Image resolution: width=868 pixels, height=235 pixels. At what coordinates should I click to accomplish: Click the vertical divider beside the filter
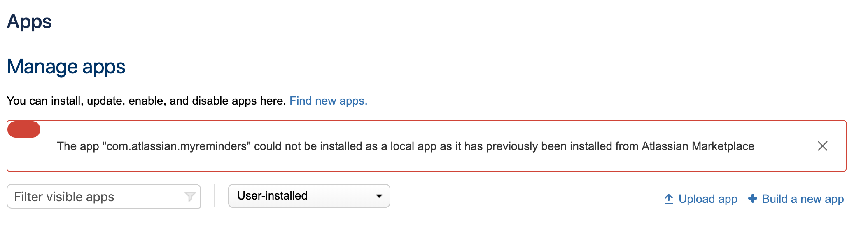tap(215, 195)
